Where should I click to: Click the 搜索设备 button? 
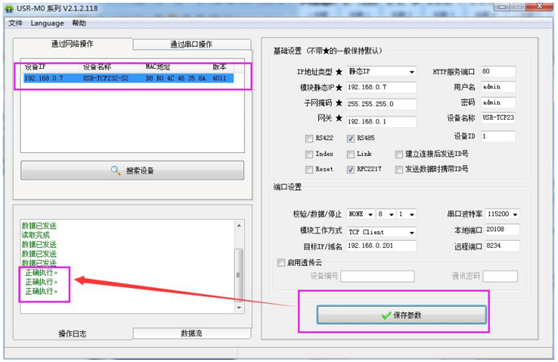pos(132,170)
